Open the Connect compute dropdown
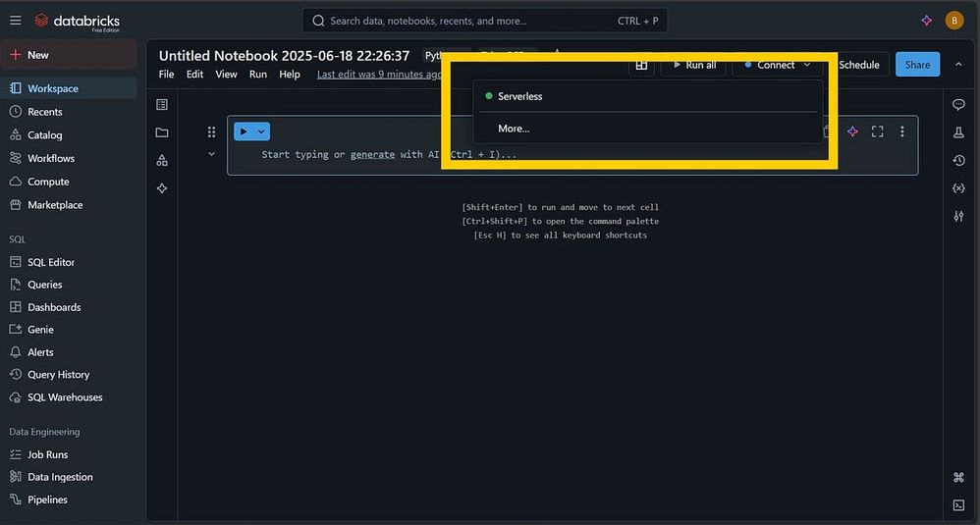980x525 pixels. (x=778, y=65)
